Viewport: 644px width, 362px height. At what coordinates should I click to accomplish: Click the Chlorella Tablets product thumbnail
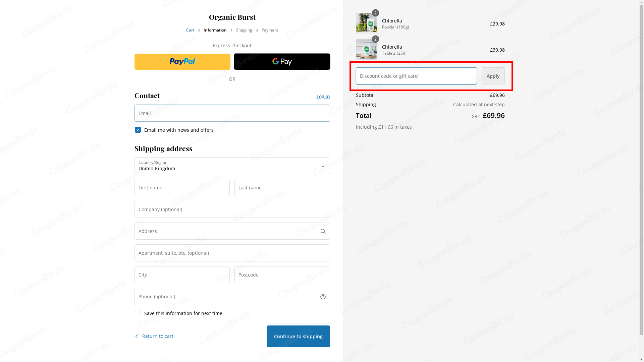(x=366, y=50)
